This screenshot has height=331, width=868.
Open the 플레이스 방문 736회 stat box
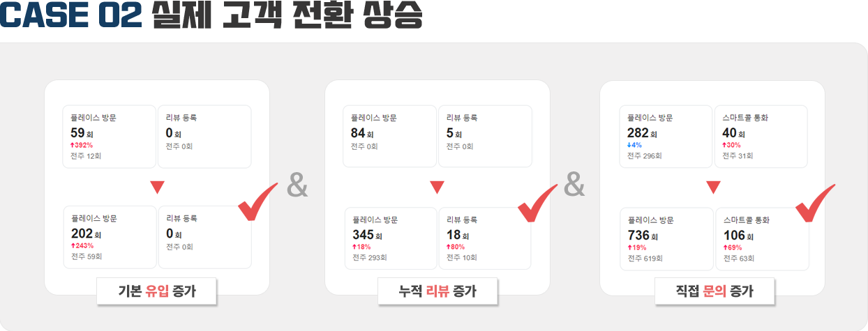click(x=668, y=238)
